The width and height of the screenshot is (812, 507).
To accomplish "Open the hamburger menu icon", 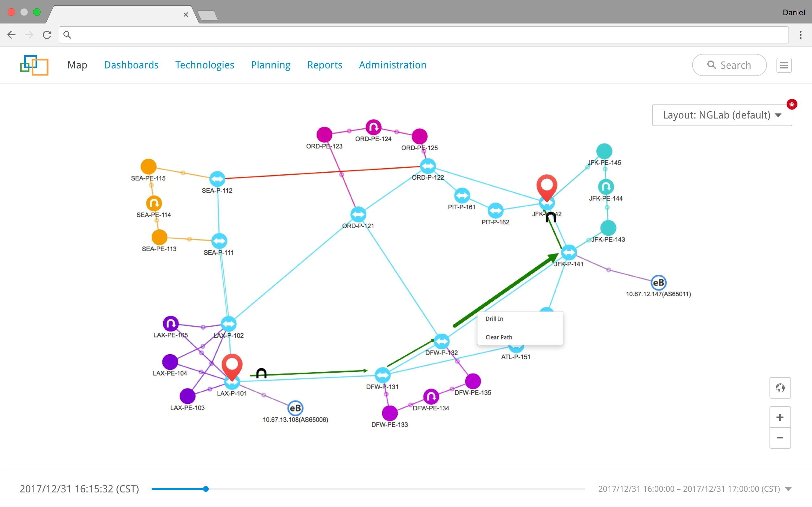I will click(784, 65).
